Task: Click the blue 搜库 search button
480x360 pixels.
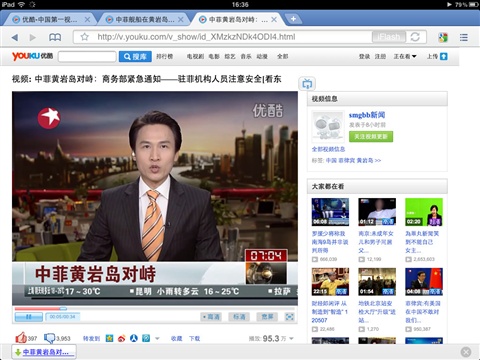Action: [x=135, y=57]
